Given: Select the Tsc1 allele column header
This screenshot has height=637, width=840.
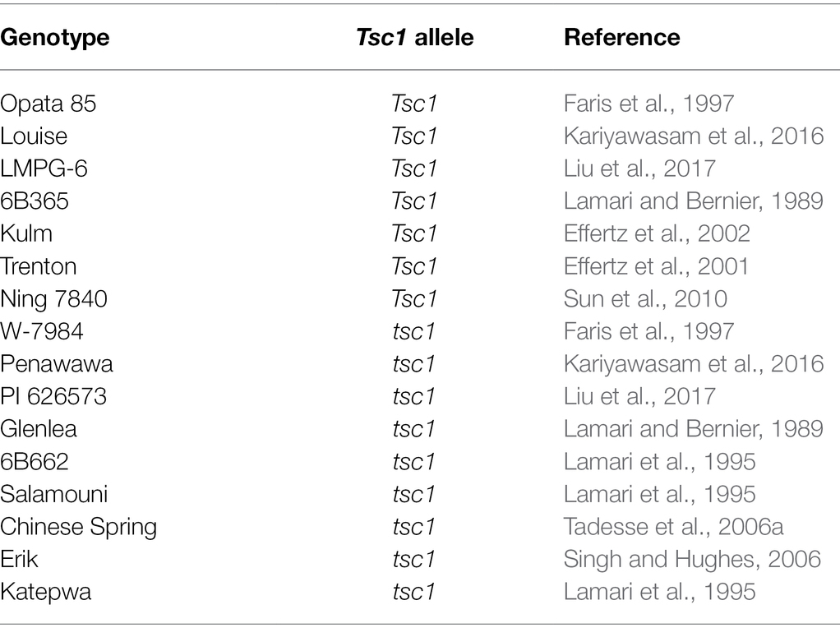Looking at the screenshot, I should (415, 38).
